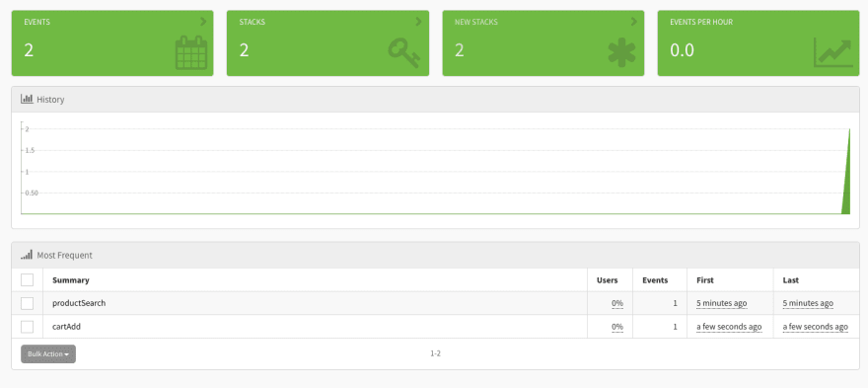Image resolution: width=868 pixels, height=388 pixels.
Task: Click the events count 1 for productSearch
Action: click(676, 303)
